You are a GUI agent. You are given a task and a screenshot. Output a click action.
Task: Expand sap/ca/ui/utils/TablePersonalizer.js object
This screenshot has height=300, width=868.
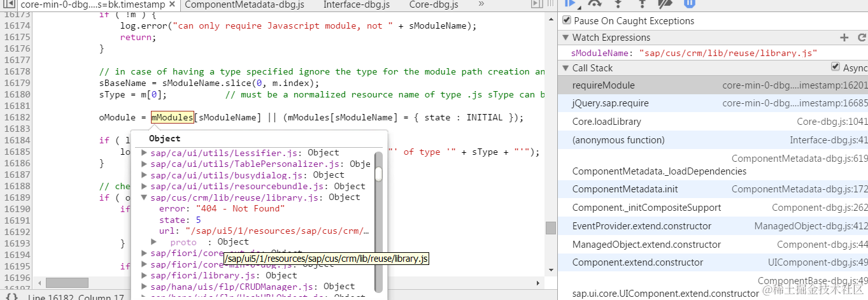[145, 164]
